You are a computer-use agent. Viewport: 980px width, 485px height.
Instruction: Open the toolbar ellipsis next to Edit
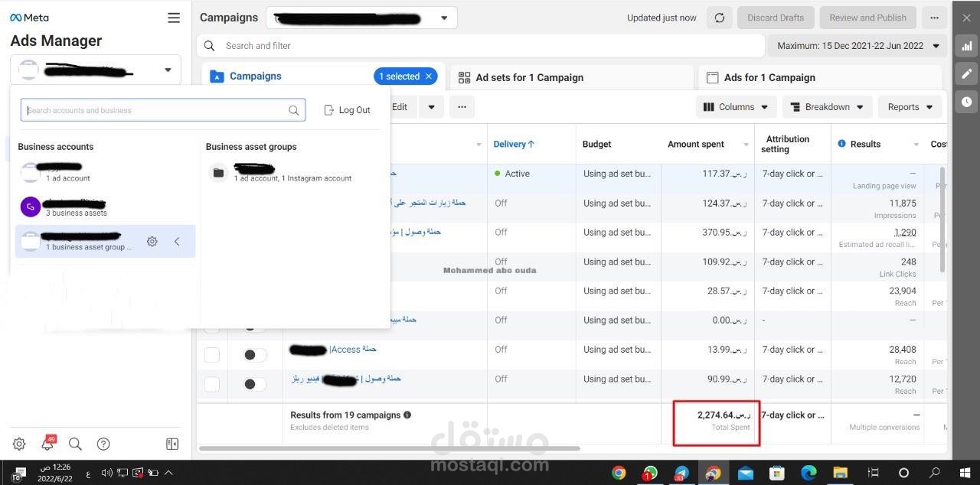point(462,107)
